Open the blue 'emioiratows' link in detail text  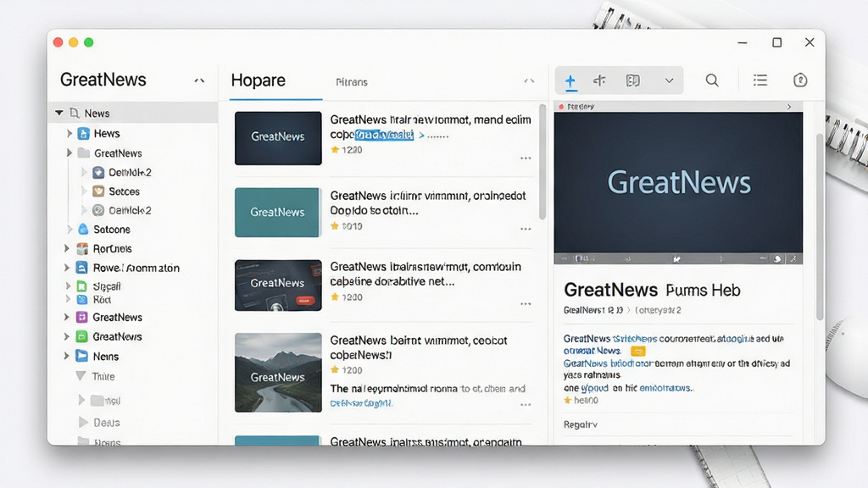point(665,388)
